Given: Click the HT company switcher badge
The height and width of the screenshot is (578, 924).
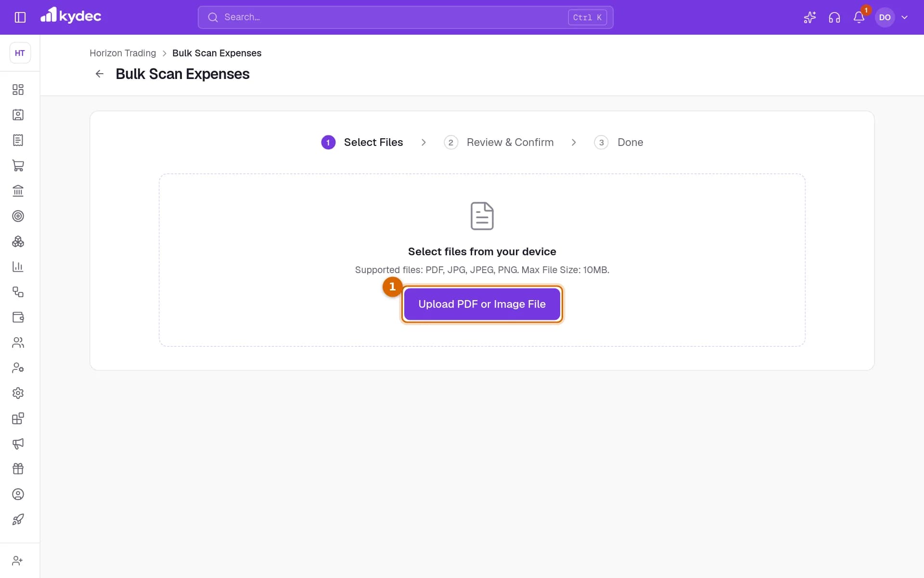Looking at the screenshot, I should (20, 53).
